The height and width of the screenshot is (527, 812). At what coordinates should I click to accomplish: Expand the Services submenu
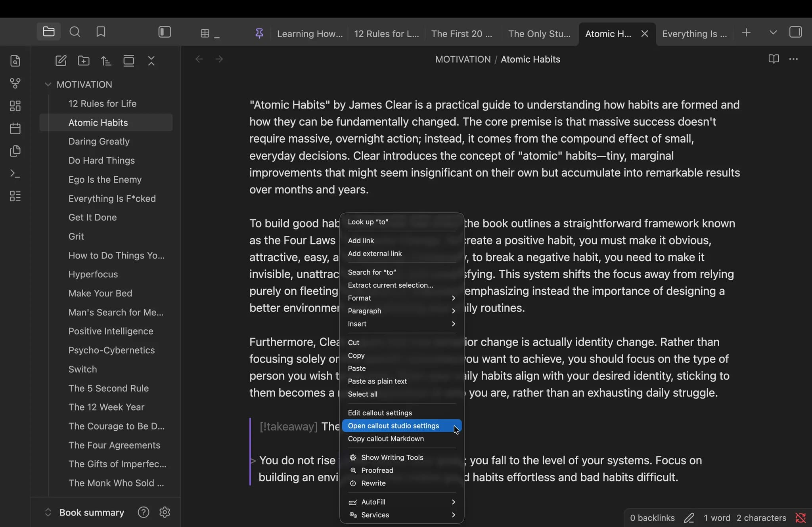[x=402, y=515]
